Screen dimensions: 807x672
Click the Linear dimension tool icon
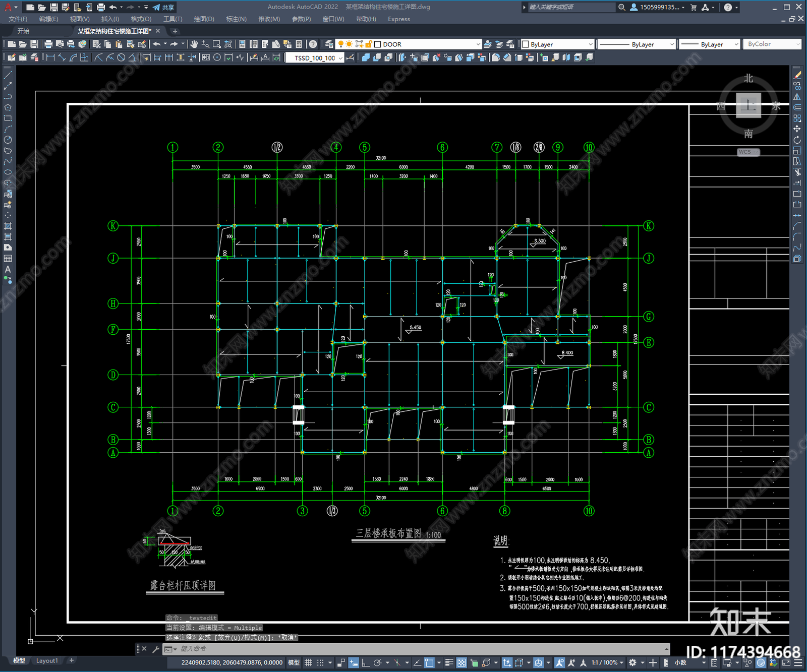[x=50, y=57]
